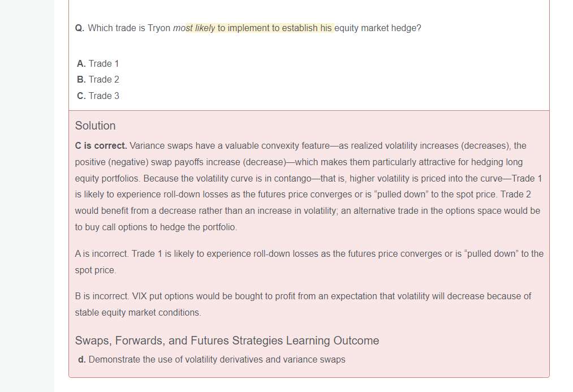Click the blank left sidebar margin

27,198
